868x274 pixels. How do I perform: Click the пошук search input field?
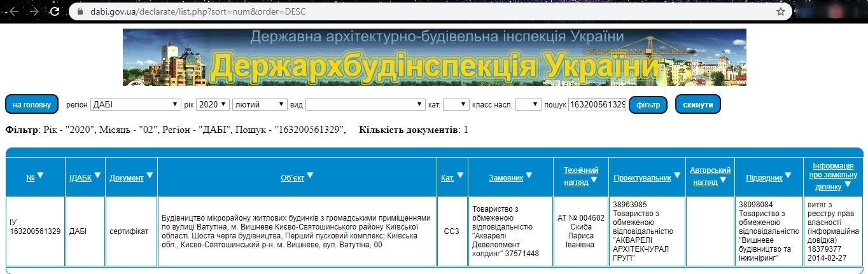(x=598, y=104)
